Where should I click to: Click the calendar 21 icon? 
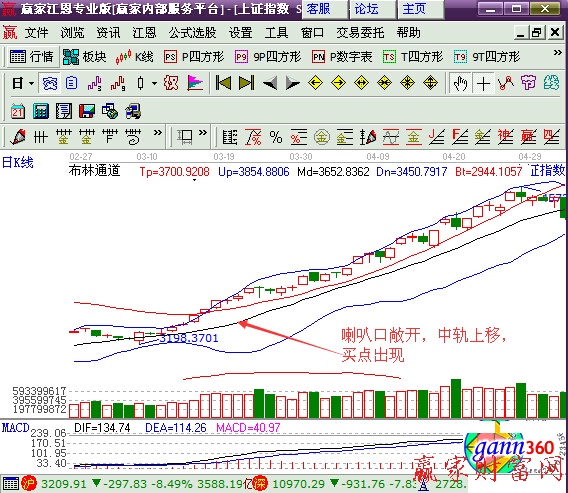[17, 111]
